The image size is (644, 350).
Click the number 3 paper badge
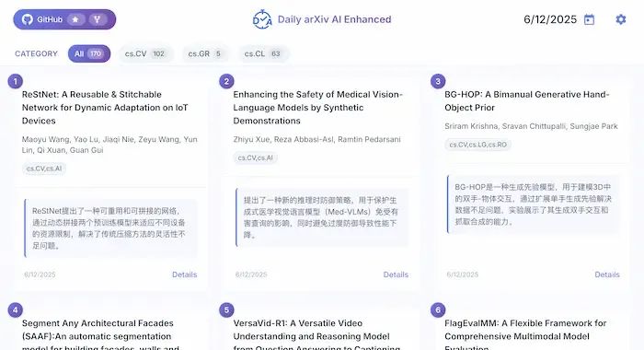pyautogui.click(x=438, y=81)
